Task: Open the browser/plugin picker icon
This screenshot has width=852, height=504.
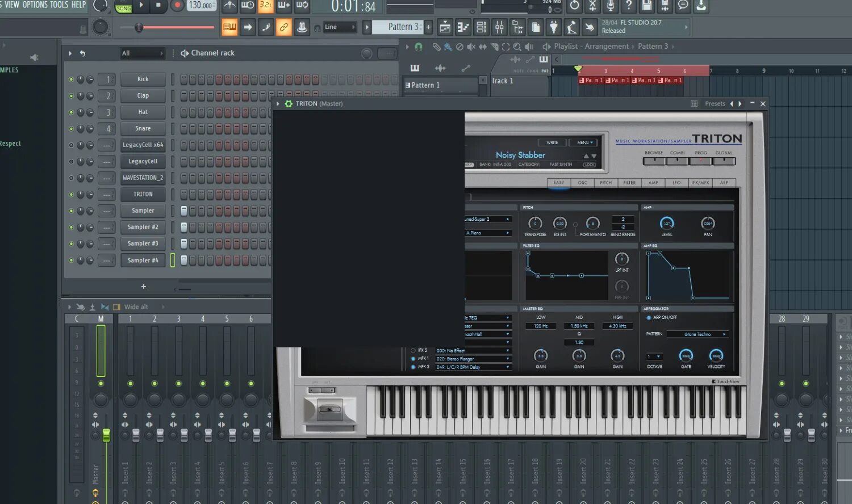Action: 517,27
